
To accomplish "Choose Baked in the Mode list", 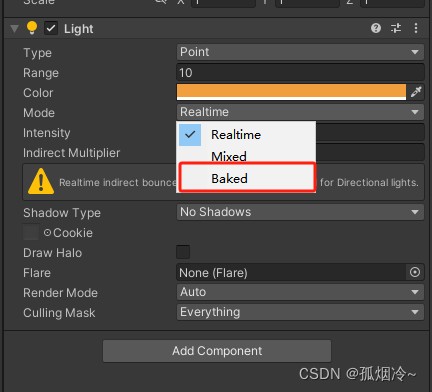I will [247, 177].
